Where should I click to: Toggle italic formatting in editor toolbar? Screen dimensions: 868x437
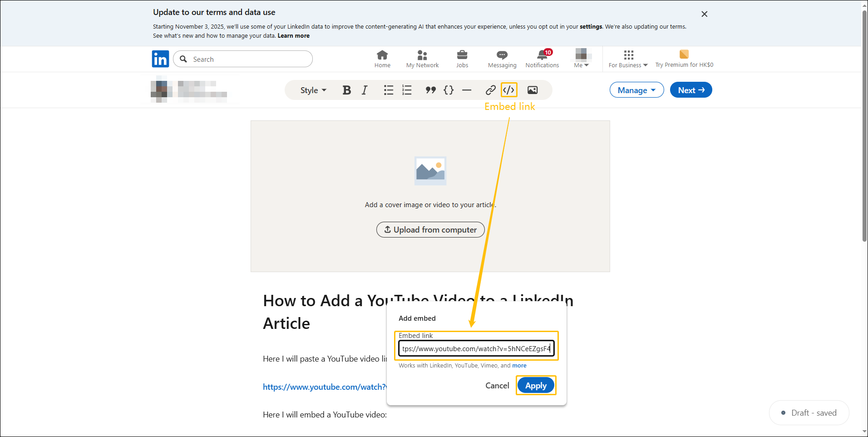[x=365, y=90]
